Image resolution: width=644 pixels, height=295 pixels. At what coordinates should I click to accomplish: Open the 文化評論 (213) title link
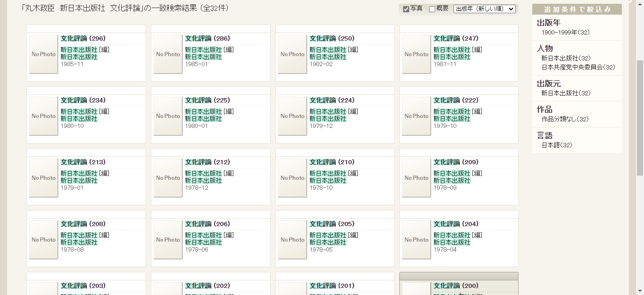[x=83, y=162]
